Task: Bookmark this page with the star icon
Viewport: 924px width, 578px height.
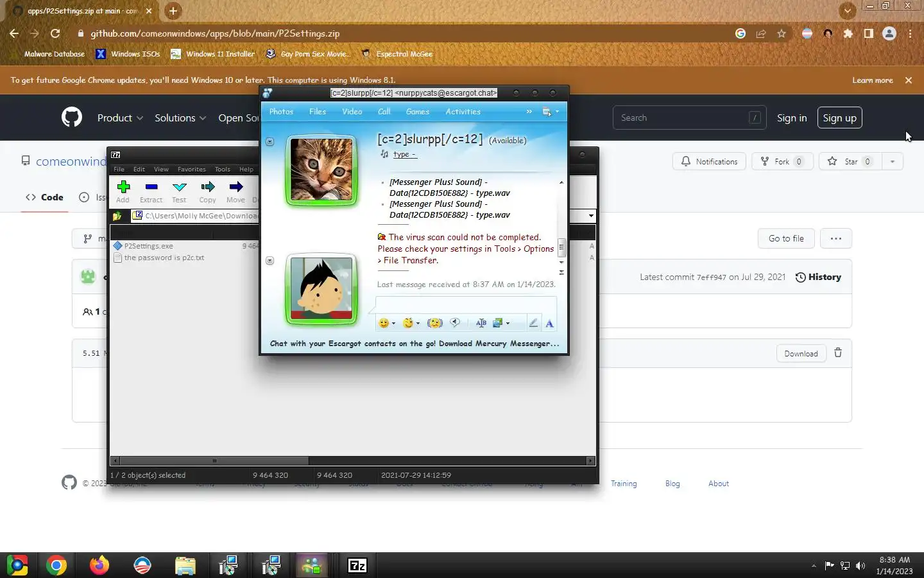Action: click(x=782, y=33)
